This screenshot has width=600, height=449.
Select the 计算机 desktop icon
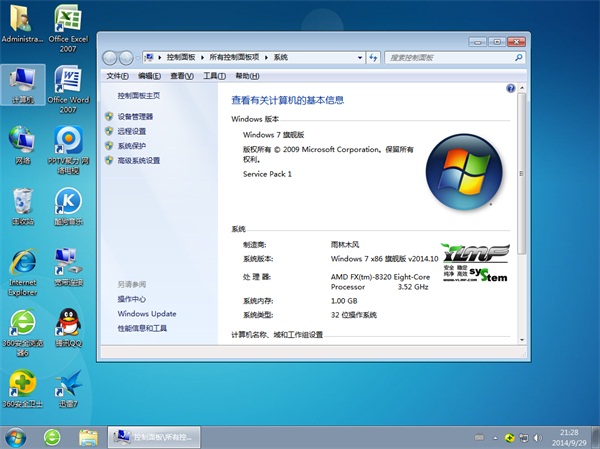[x=23, y=85]
